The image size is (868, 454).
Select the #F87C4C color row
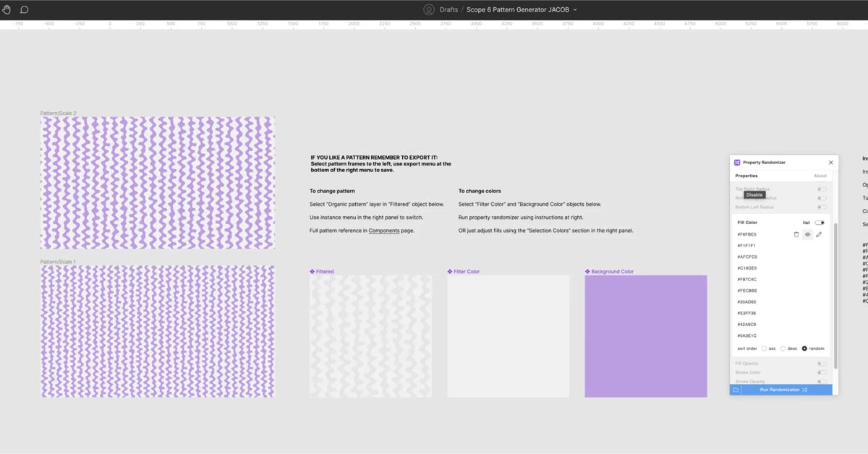[781, 279]
